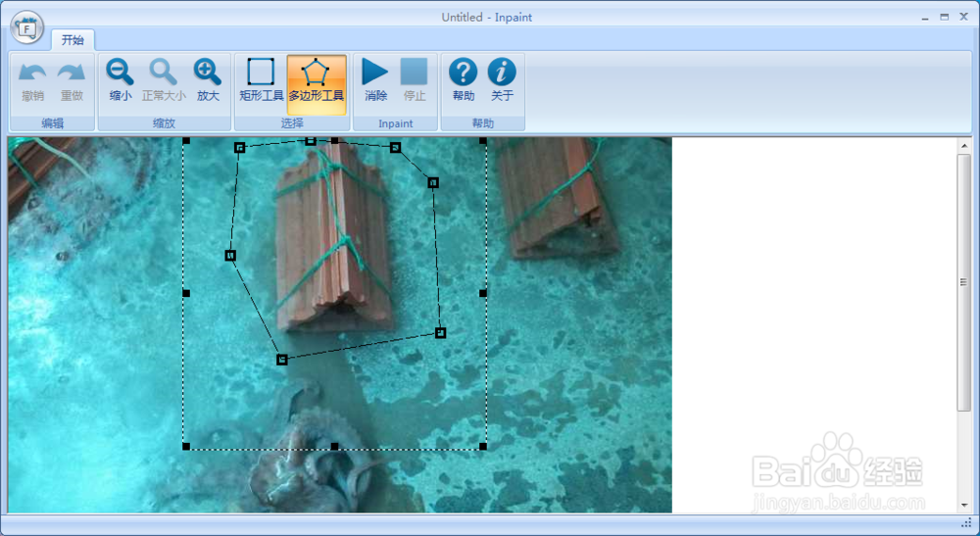This screenshot has width=980, height=536.
Task: Click the octopus in the canvas image
Action: 313,460
